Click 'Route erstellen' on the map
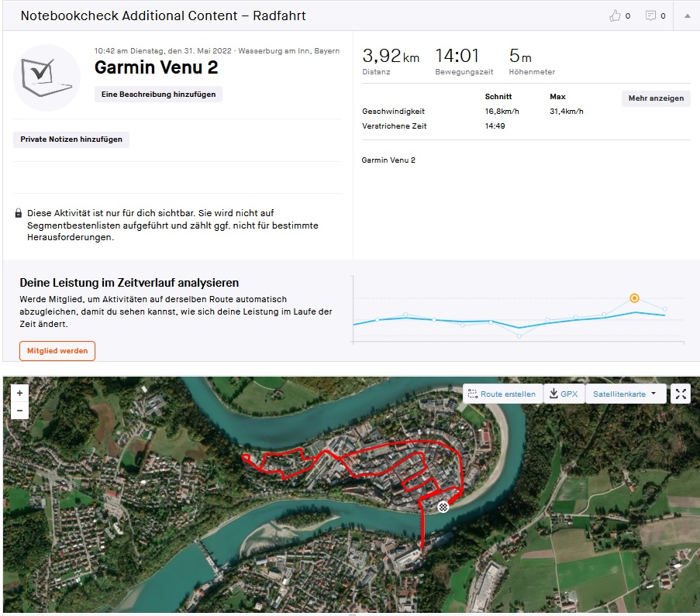 [502, 394]
